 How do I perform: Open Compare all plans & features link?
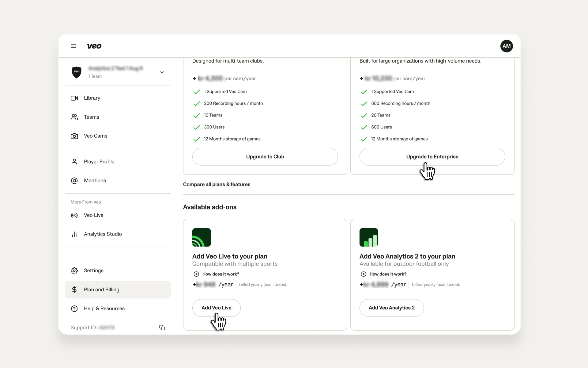(217, 184)
